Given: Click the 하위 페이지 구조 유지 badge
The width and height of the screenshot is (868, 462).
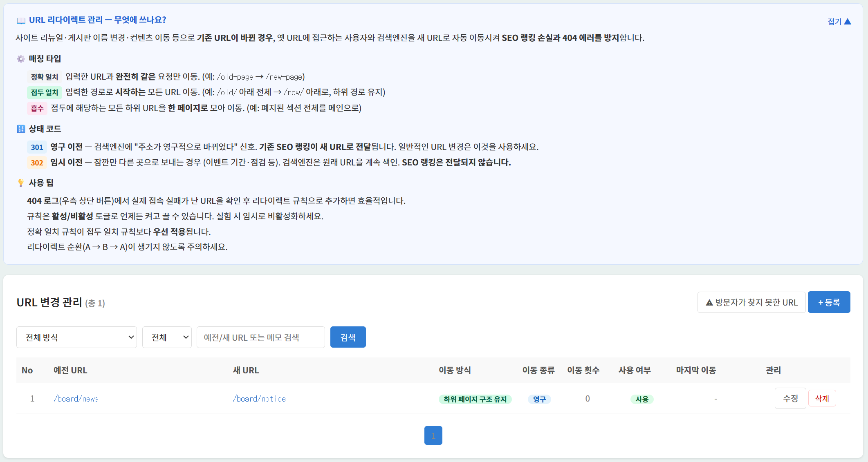Looking at the screenshot, I should 475,399.
